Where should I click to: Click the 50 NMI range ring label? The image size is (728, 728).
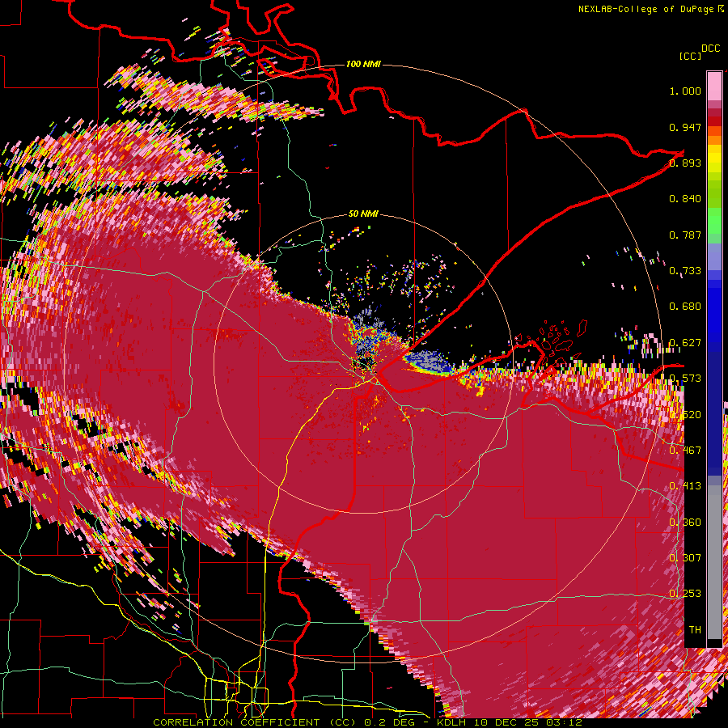tap(363, 214)
